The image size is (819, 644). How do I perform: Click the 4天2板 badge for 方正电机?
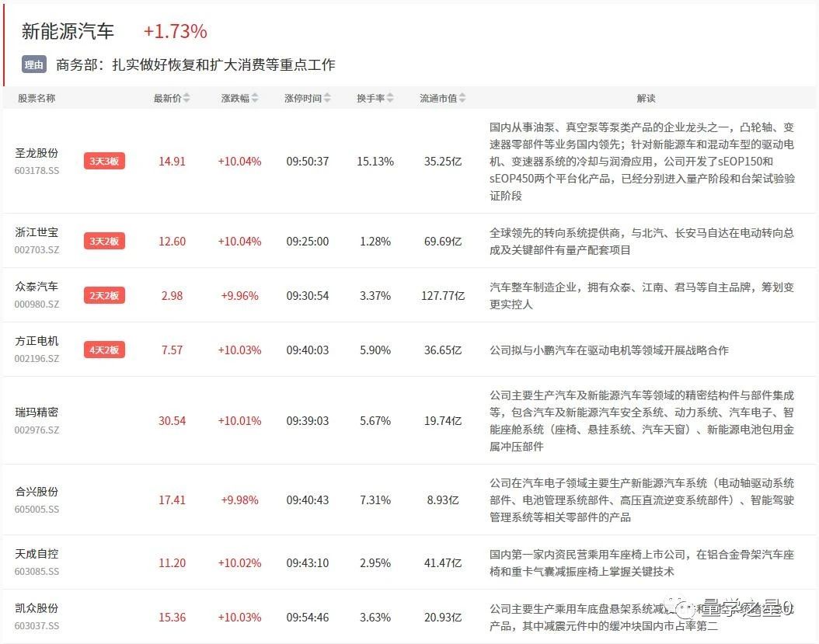[x=104, y=350]
